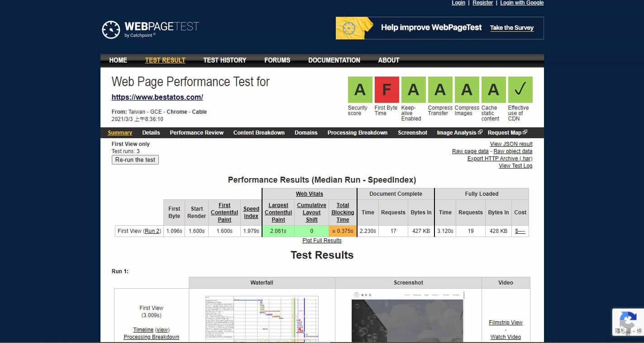
Task: Switch to the Screenshot tab
Action: [x=413, y=133]
